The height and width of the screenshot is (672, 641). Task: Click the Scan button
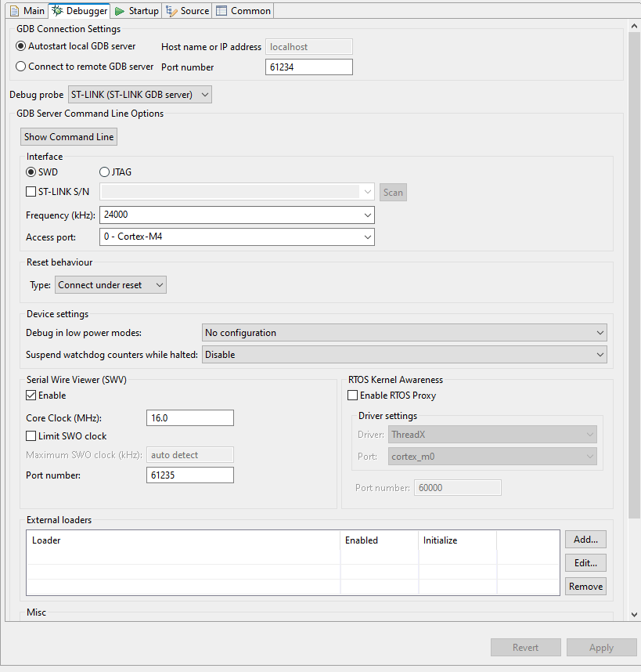393,193
